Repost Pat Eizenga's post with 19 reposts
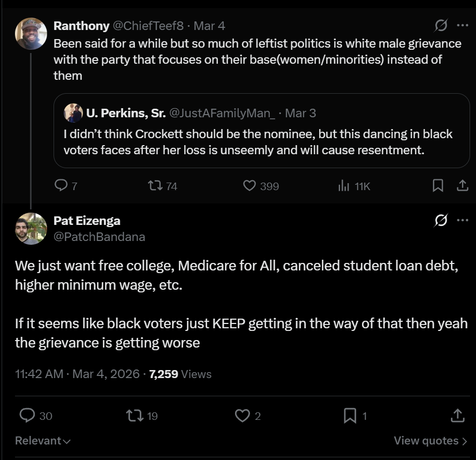The height and width of the screenshot is (460, 476). [133, 416]
